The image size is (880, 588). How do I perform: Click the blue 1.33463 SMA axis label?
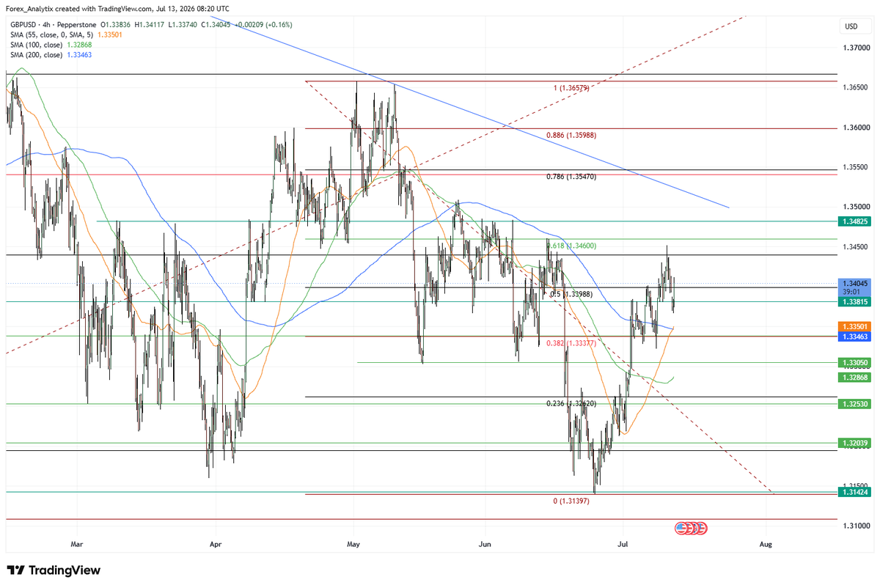856,336
